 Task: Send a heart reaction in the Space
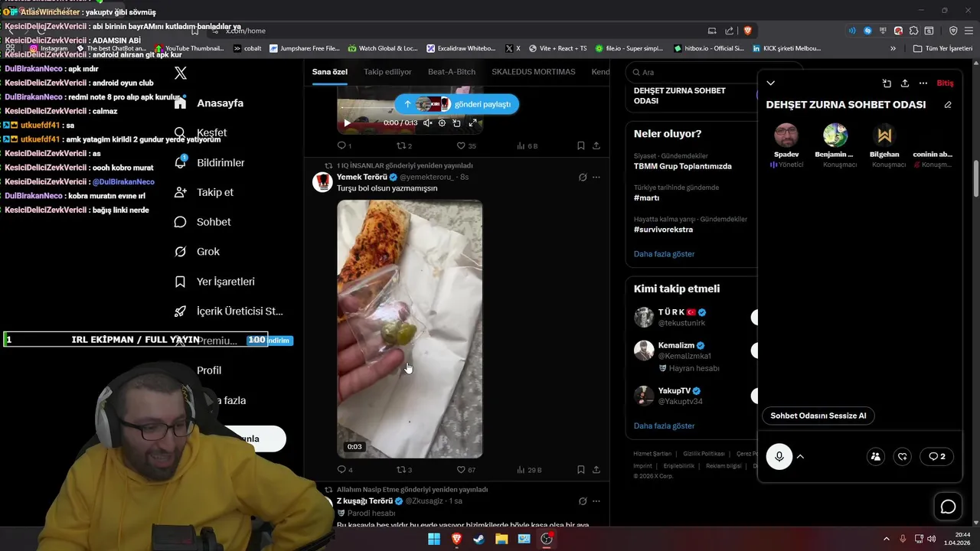point(903,457)
